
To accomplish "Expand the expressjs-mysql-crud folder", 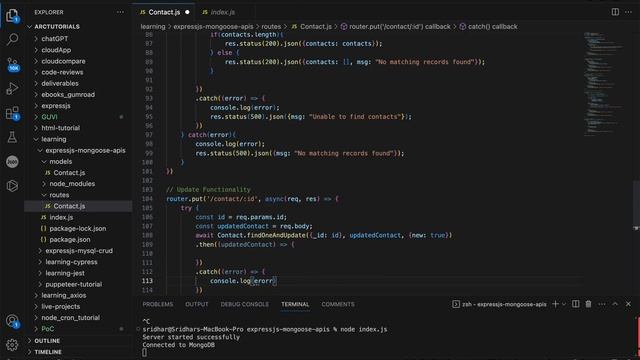I will click(79, 251).
